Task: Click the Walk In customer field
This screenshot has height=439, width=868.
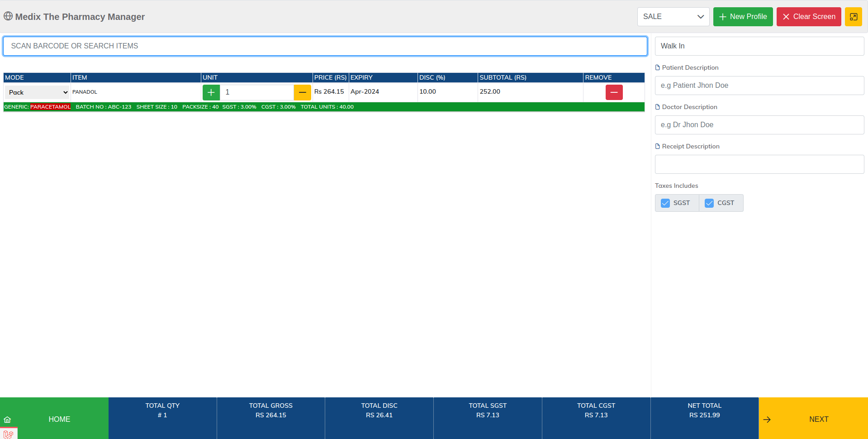Action: point(759,46)
